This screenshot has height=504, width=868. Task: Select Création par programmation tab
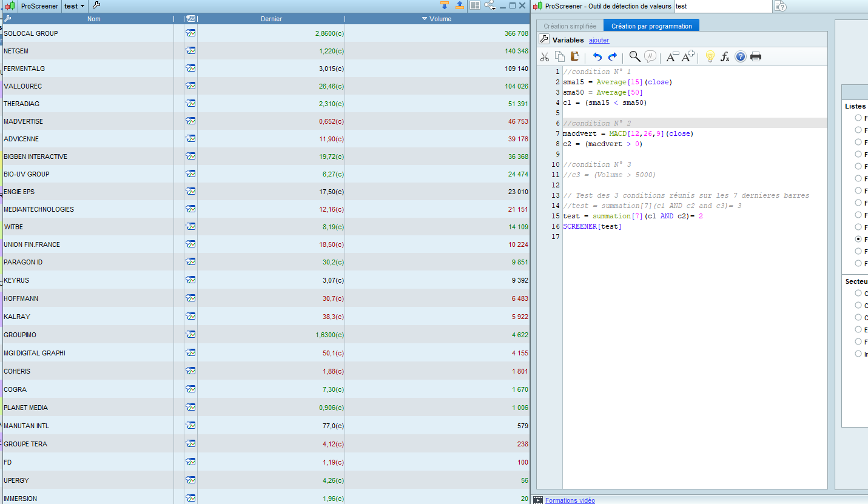(x=651, y=26)
